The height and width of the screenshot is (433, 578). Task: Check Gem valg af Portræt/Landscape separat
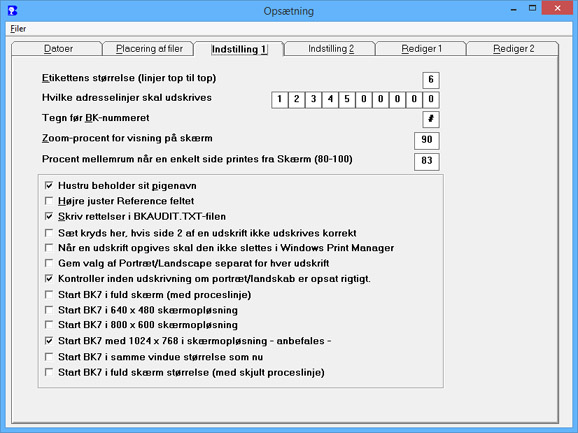(49, 263)
